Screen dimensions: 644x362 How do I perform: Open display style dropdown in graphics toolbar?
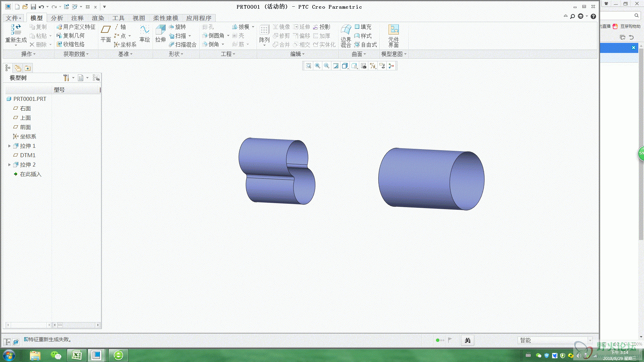point(345,66)
